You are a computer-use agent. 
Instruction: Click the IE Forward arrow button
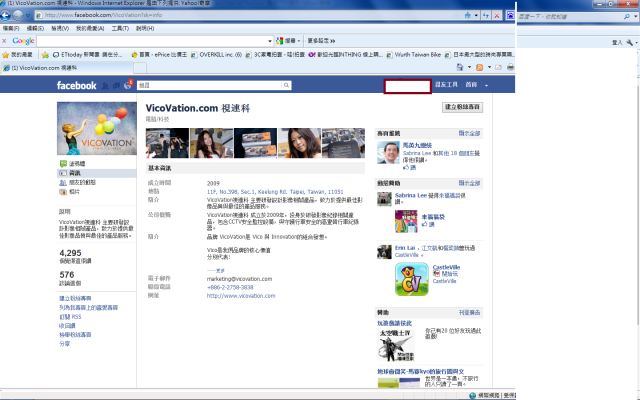pos(18,16)
